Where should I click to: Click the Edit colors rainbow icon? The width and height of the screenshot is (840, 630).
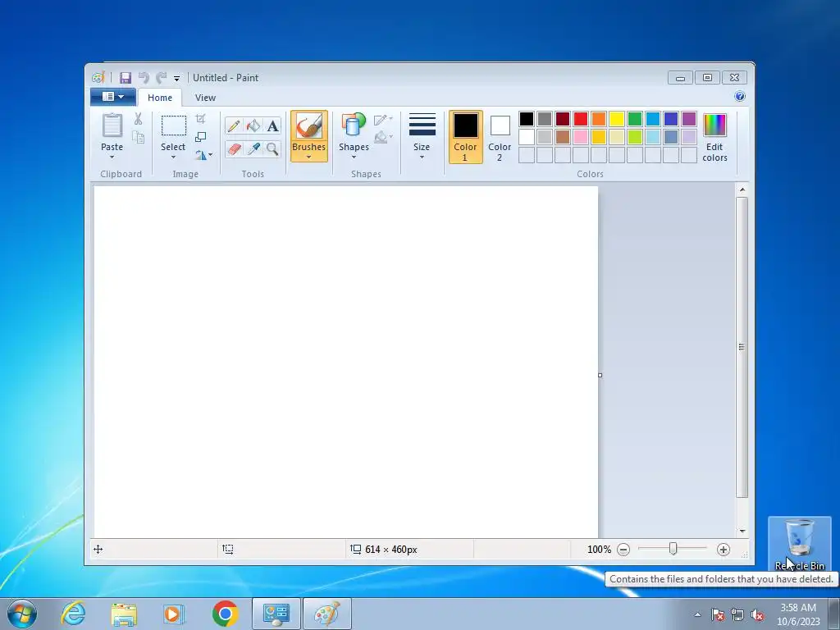(x=714, y=126)
